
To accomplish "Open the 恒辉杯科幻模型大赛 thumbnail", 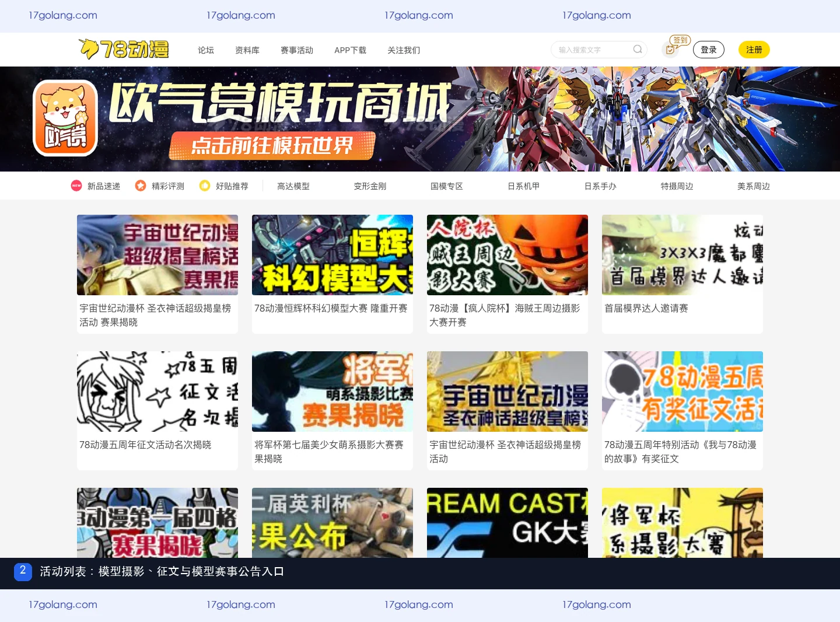I will pos(332,255).
